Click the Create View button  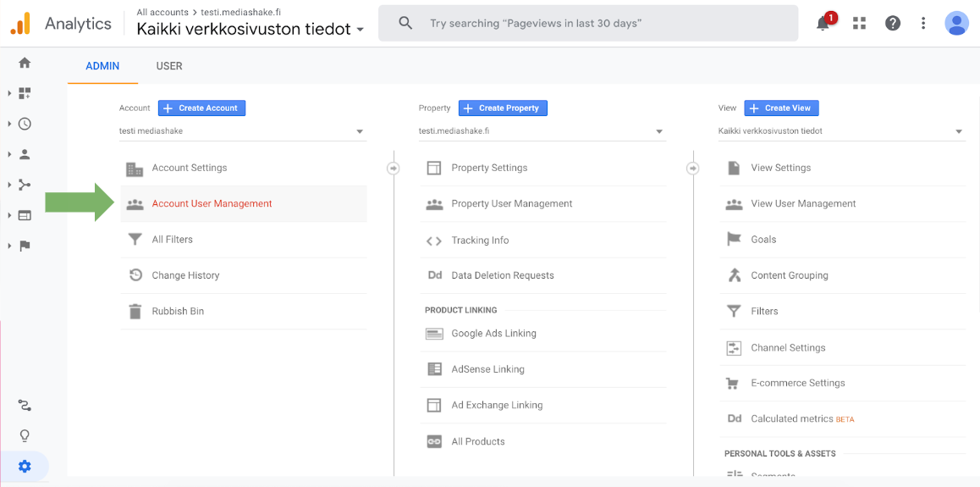point(781,108)
